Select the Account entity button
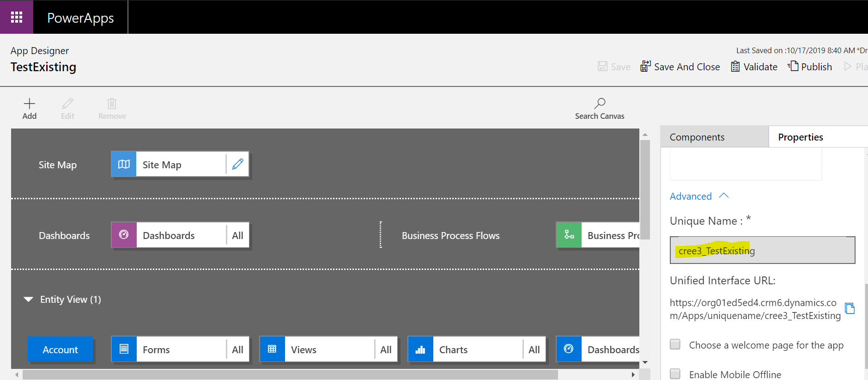 [x=61, y=349]
